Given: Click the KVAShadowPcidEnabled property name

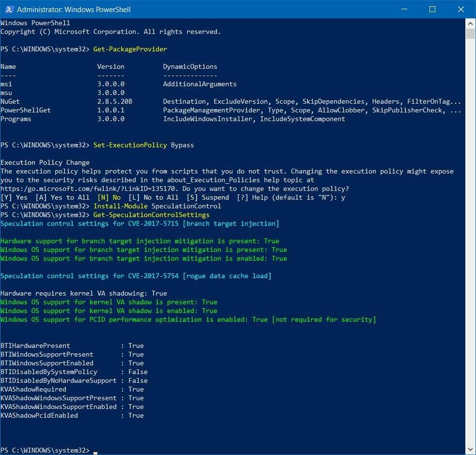Looking at the screenshot, I should pyautogui.click(x=39, y=416).
